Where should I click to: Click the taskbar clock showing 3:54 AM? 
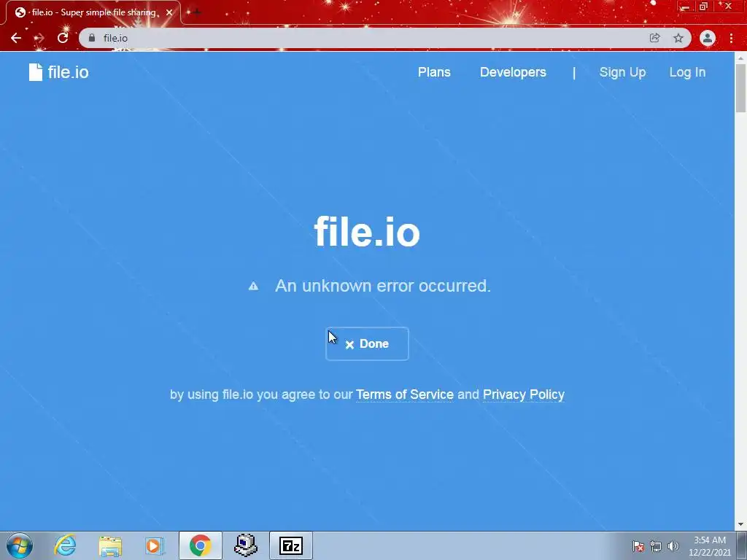click(709, 546)
